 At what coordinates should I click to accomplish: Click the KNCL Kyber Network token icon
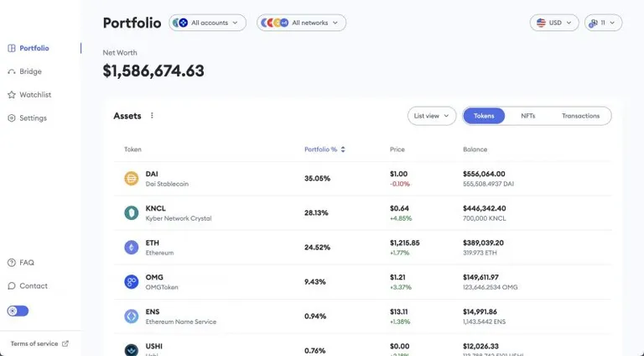(x=132, y=213)
